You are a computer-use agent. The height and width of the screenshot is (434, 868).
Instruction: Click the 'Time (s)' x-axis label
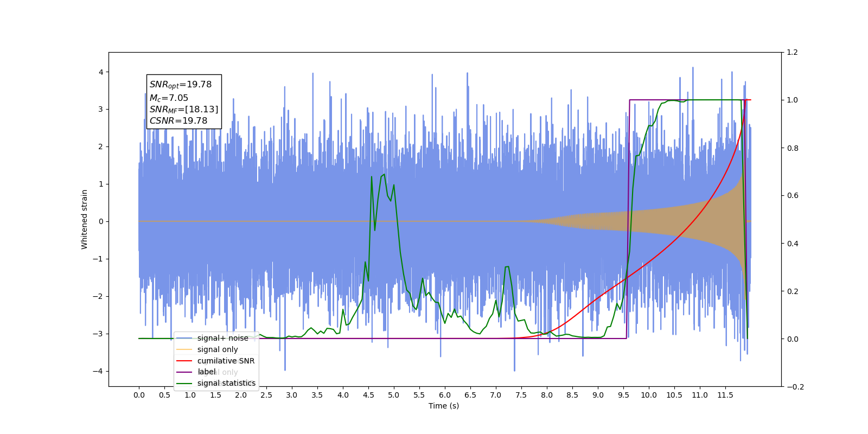tap(444, 406)
